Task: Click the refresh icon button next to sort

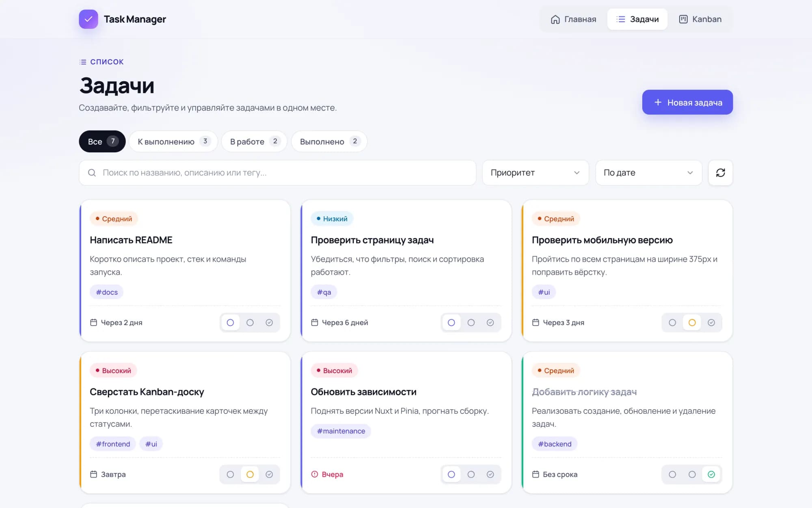Action: [720, 173]
